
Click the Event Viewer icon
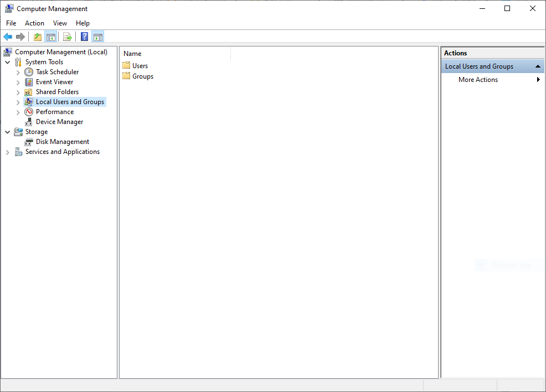coord(29,82)
